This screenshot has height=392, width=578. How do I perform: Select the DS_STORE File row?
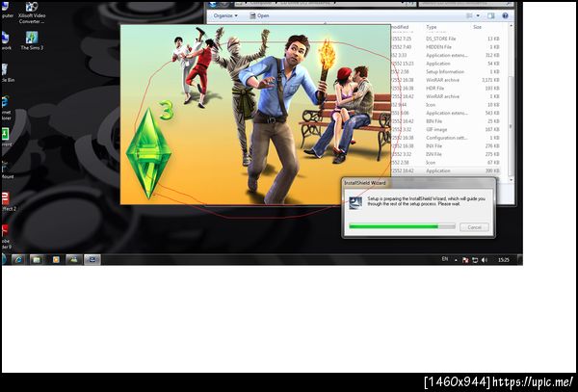pyautogui.click(x=446, y=39)
